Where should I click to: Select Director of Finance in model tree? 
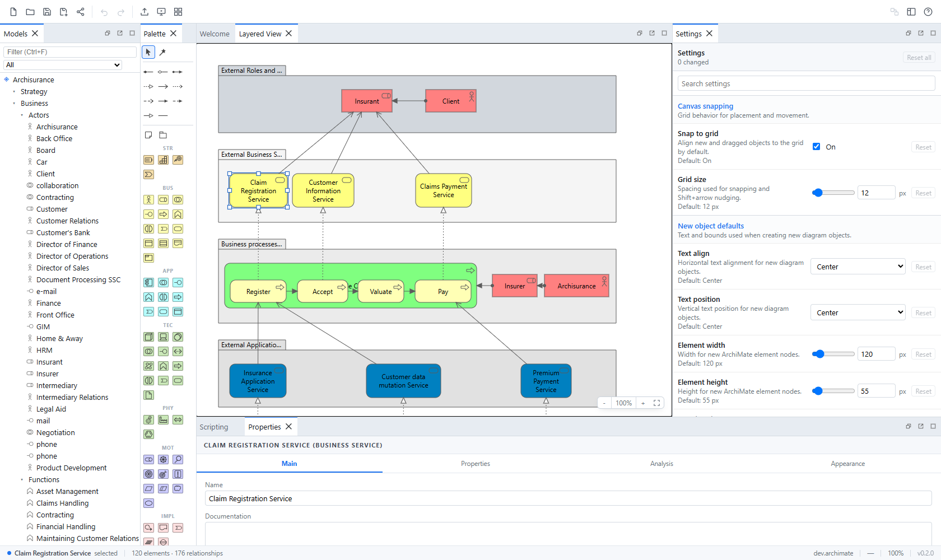coord(67,245)
